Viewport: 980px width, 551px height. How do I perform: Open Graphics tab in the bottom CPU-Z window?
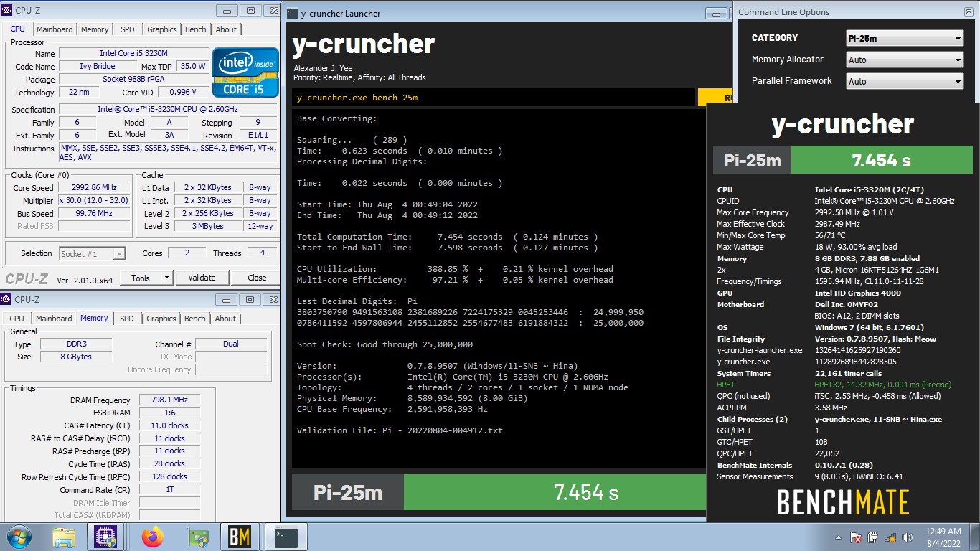161,319
